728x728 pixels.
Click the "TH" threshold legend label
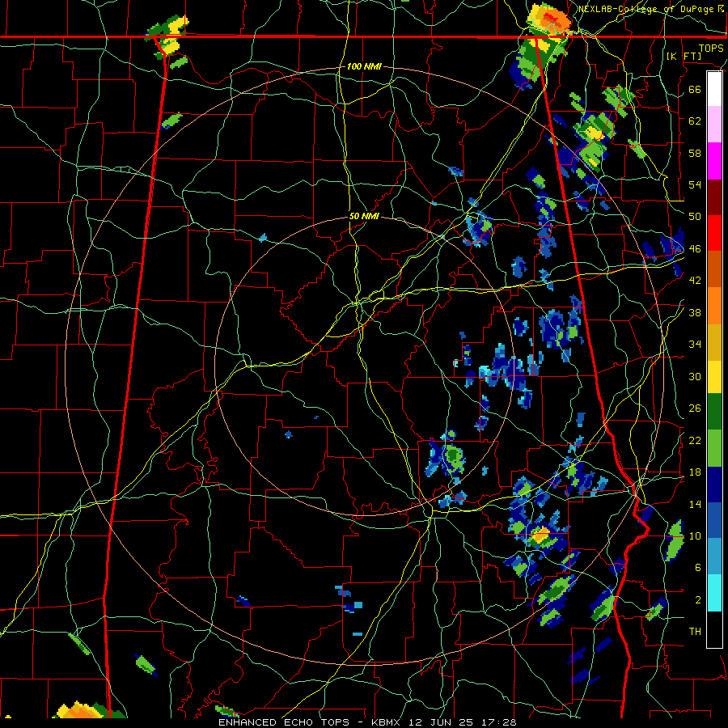pos(695,632)
